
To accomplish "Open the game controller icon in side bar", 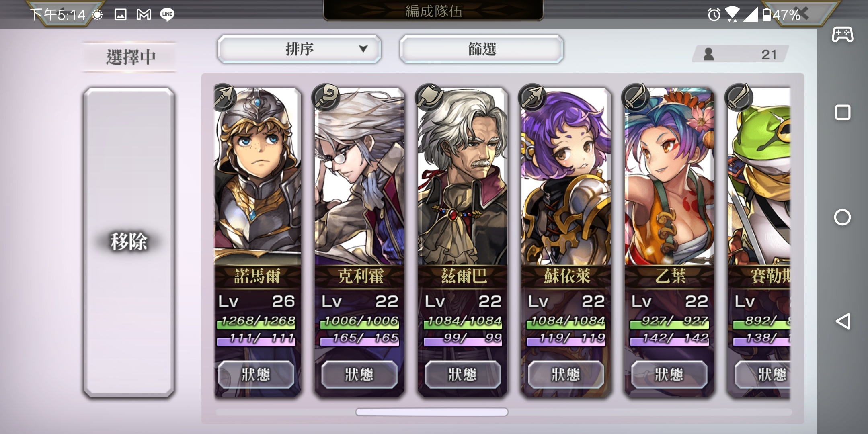I will 842,34.
